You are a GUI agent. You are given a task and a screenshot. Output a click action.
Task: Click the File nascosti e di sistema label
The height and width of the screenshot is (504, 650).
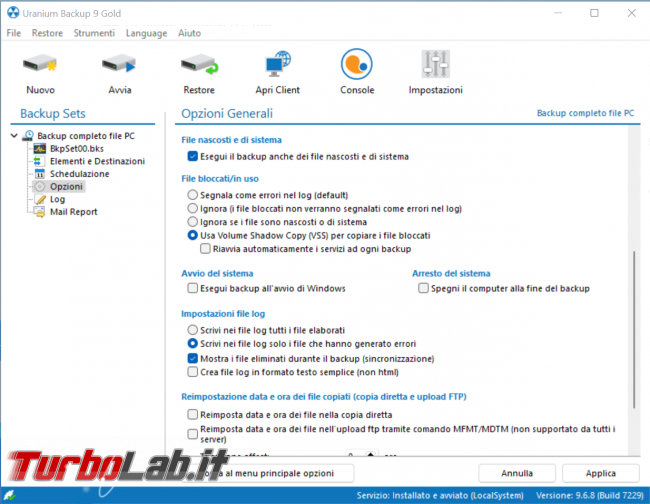click(231, 140)
